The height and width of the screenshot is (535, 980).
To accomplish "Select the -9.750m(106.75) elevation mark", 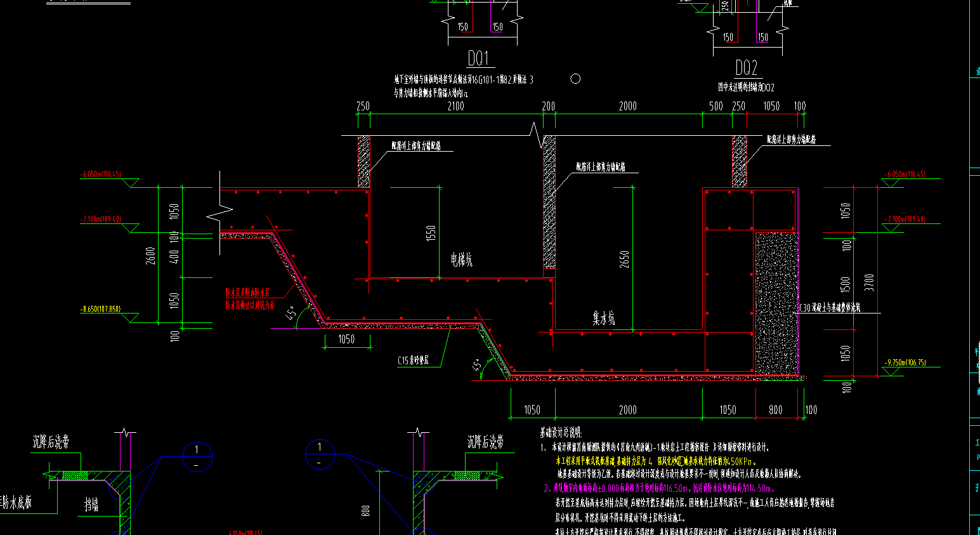I will point(905,362).
